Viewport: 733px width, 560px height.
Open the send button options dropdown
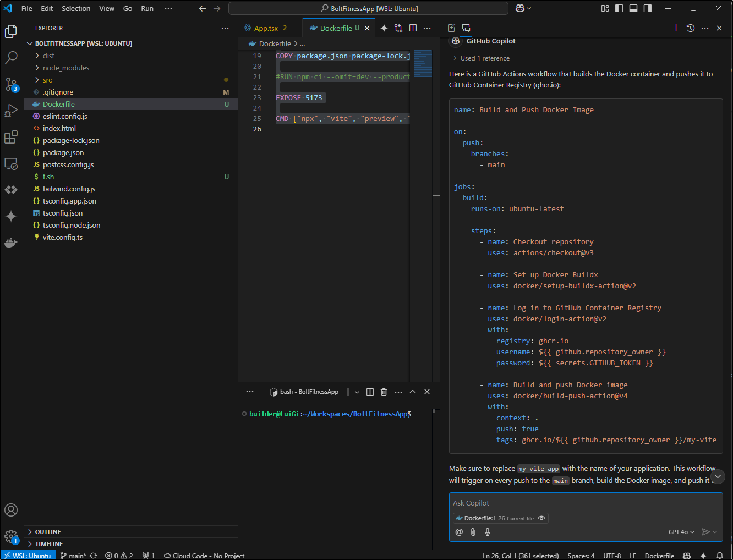715,532
